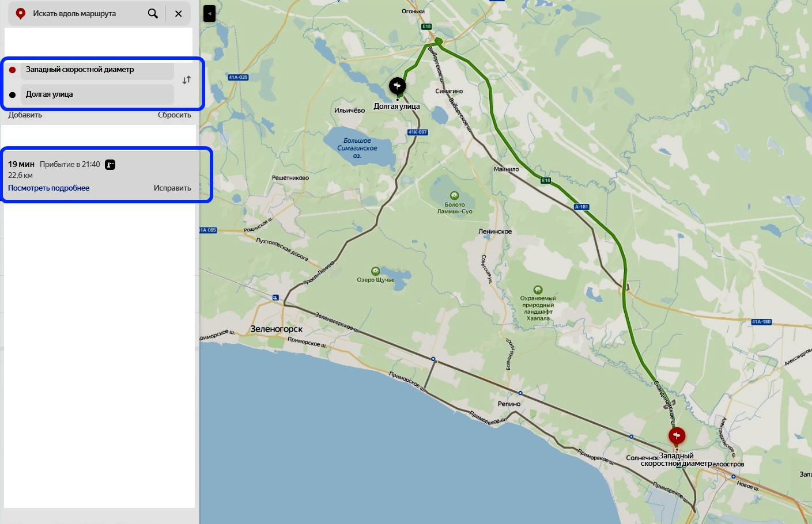
Task: Select the red destination marker on map
Action: coord(677,435)
